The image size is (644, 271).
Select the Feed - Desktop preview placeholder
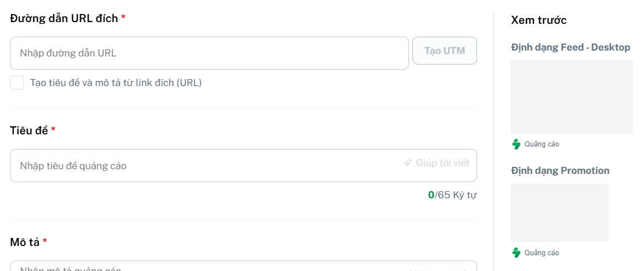click(x=572, y=97)
